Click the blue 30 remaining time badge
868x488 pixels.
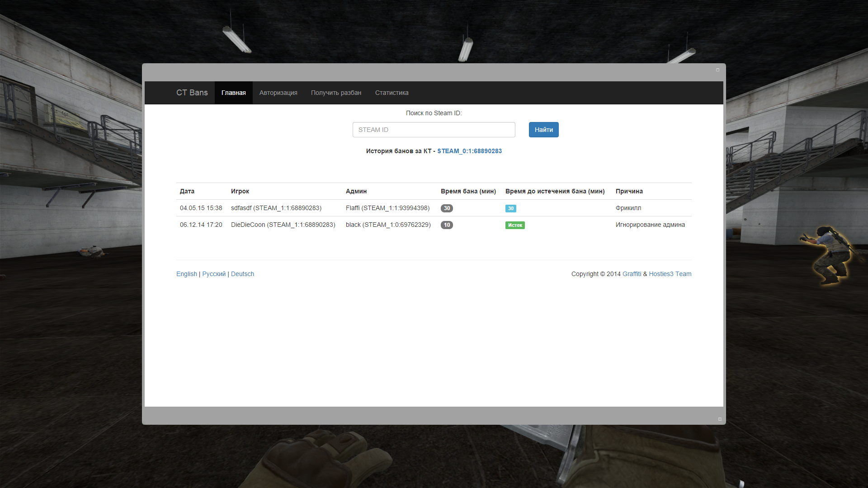pos(510,208)
